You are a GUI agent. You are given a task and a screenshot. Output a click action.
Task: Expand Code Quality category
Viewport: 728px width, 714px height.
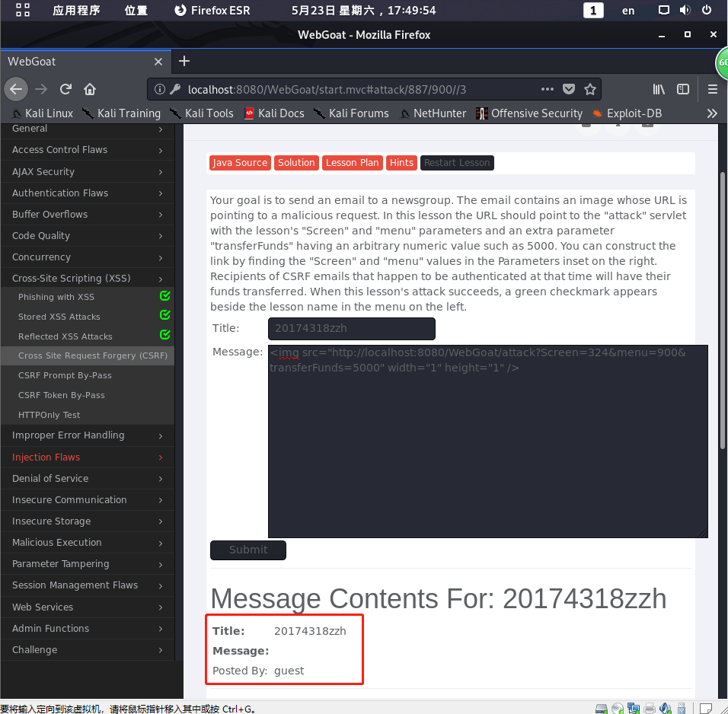tap(88, 236)
